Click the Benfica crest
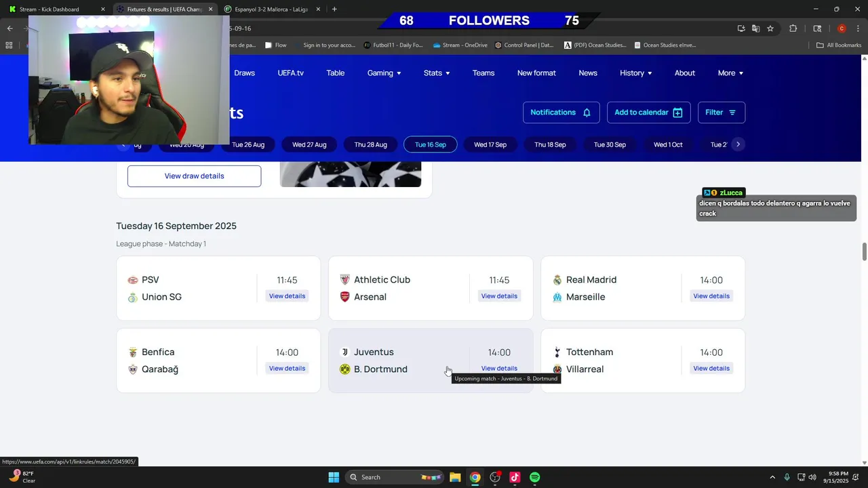Viewport: 868px width, 488px height. (133, 352)
